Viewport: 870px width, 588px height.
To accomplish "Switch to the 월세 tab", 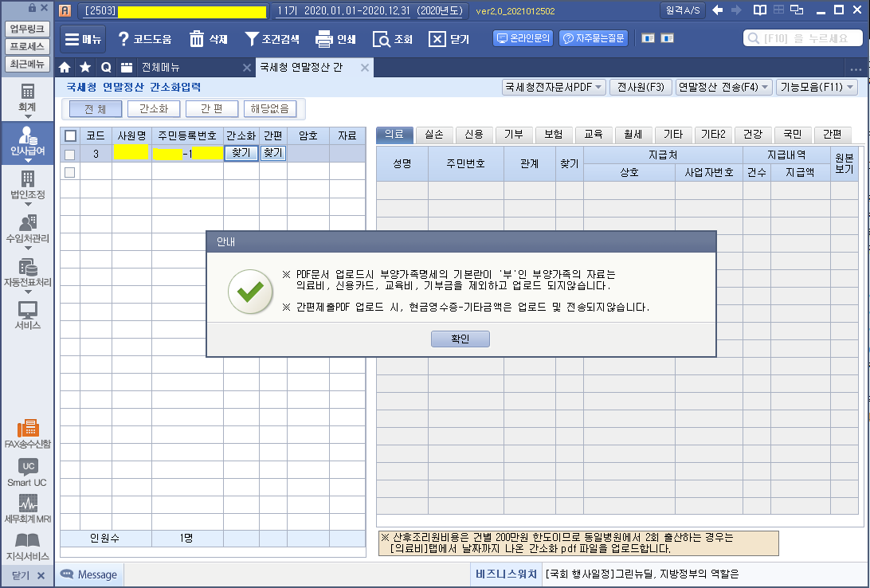I will (x=633, y=134).
